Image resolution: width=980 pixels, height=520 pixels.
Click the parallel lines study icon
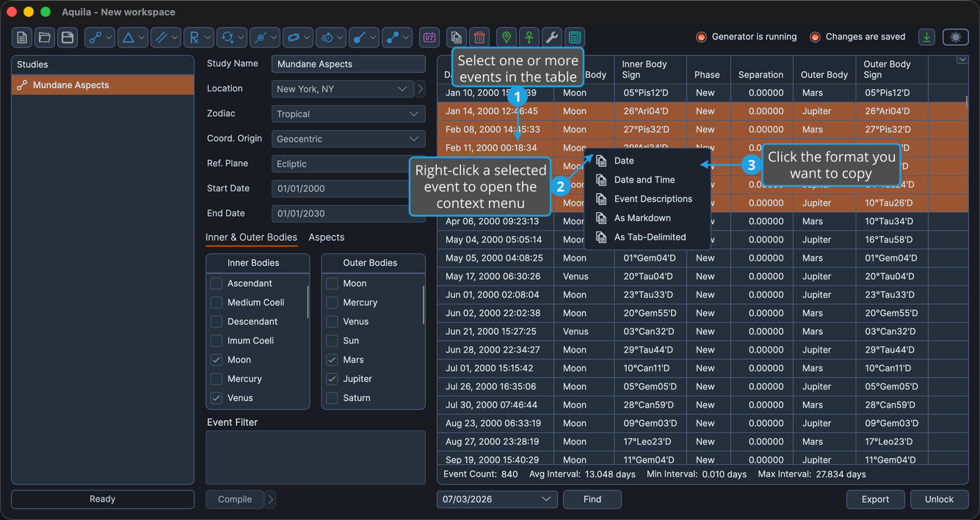click(161, 37)
